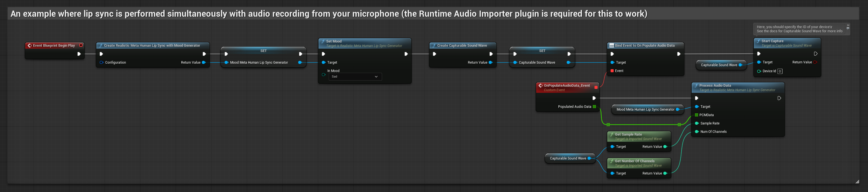Click the red Event input pin on Bind Event
868x192 pixels.
612,71
